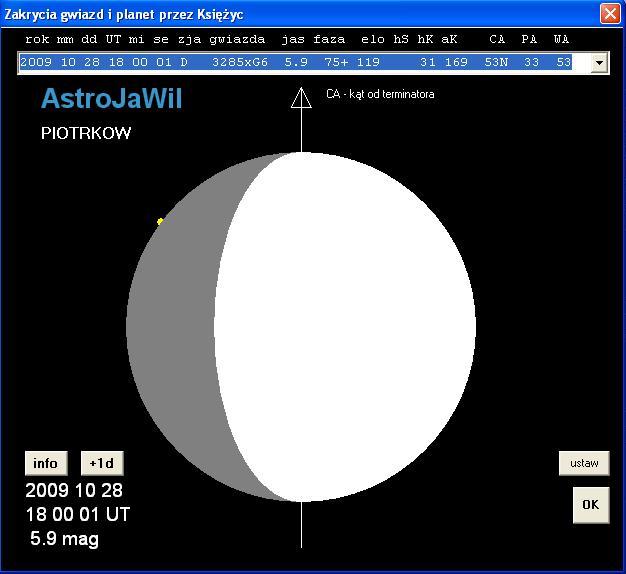
Task: Close the Zakrycia gwiazd window
Action: (610, 14)
